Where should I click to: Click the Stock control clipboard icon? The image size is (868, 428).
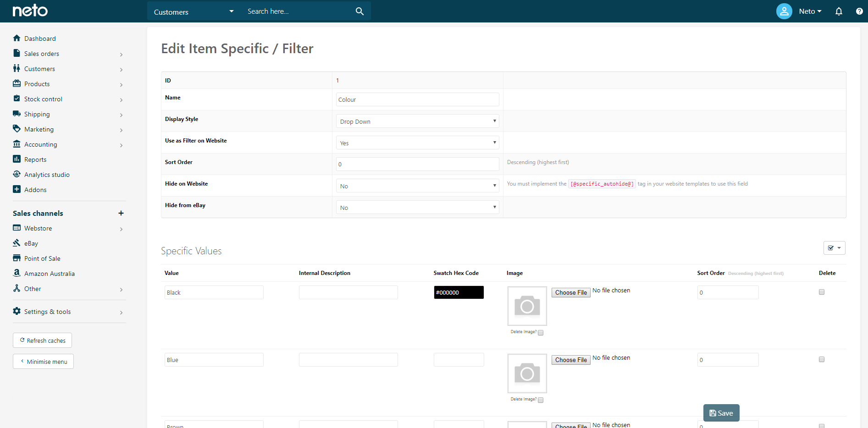point(17,99)
